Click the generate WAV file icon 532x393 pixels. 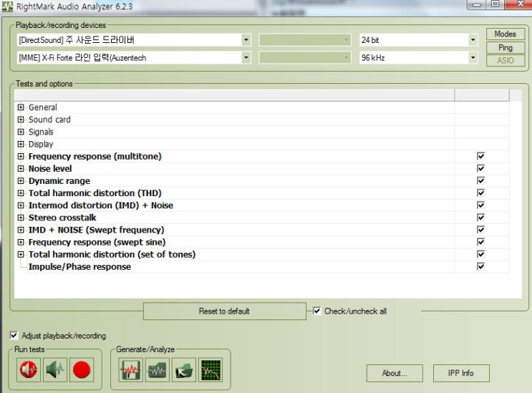(130, 369)
